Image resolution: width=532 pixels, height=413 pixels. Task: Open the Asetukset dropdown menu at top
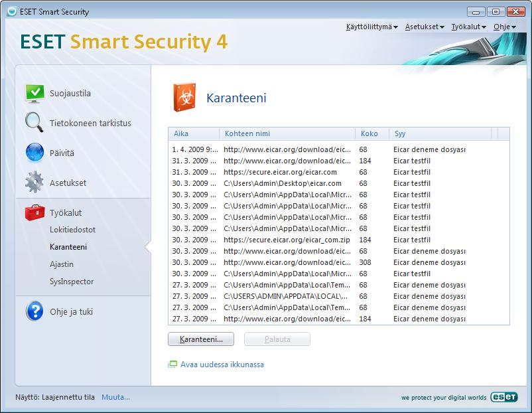point(425,27)
